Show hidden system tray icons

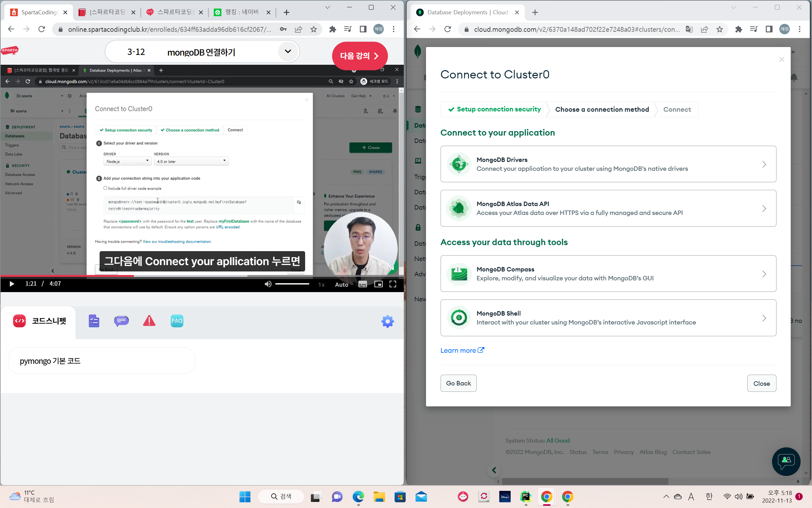(666, 497)
